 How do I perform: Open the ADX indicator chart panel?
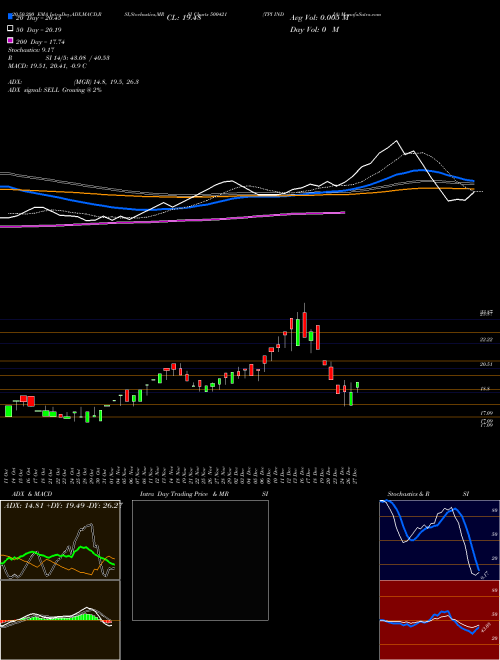pyautogui.click(x=60, y=540)
